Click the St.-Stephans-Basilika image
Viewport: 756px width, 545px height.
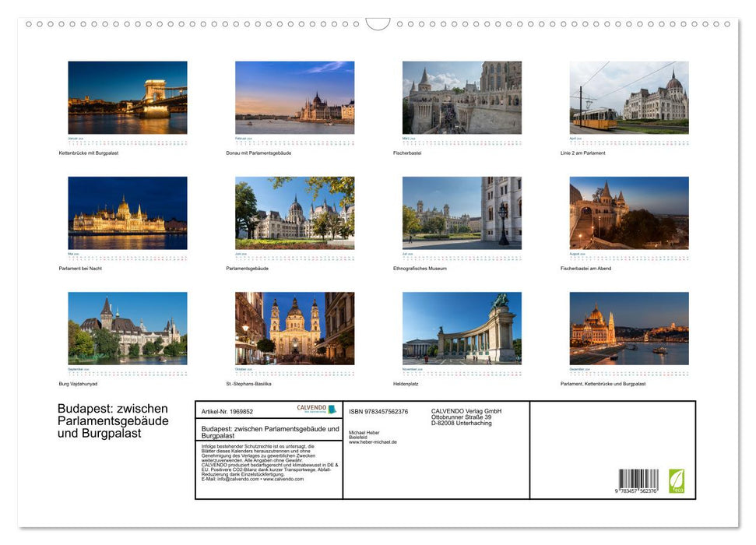pos(294,327)
